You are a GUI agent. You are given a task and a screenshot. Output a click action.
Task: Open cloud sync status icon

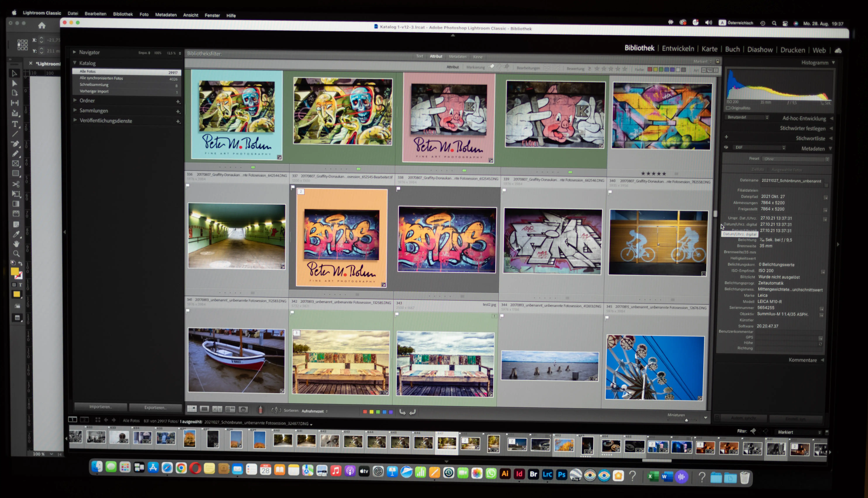tap(838, 51)
